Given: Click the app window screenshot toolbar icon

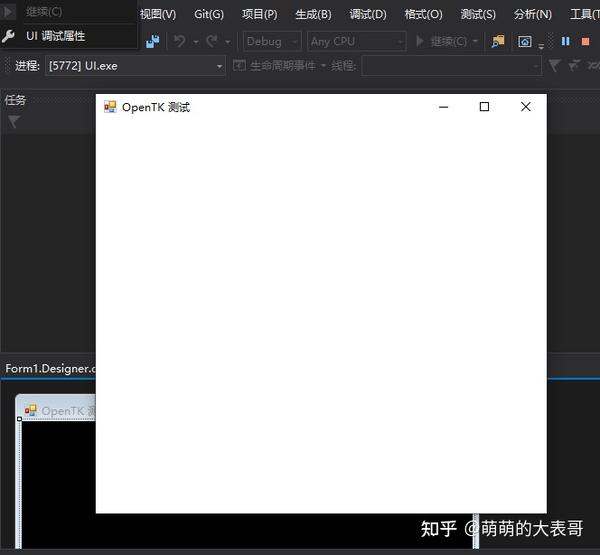Looking at the screenshot, I should [x=525, y=41].
